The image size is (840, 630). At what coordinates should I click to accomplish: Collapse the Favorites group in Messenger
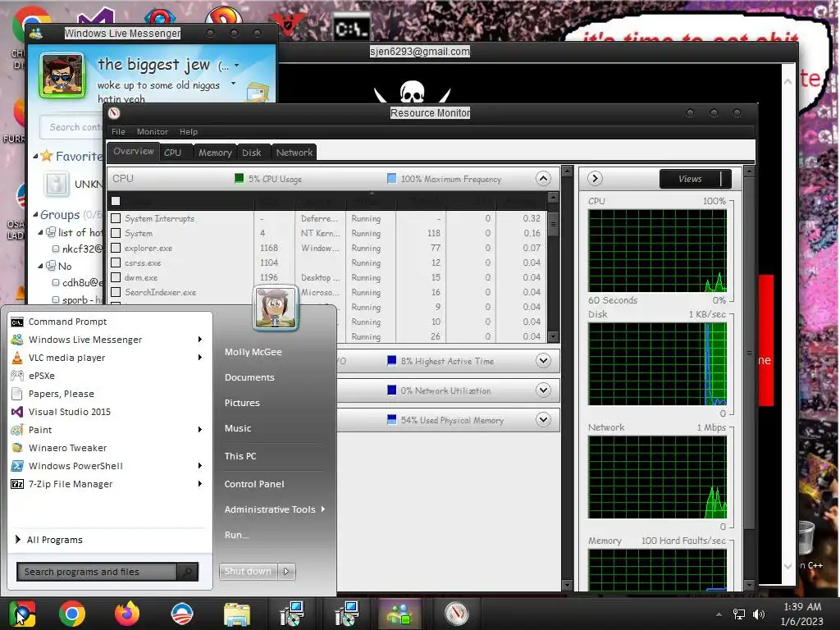(35, 157)
